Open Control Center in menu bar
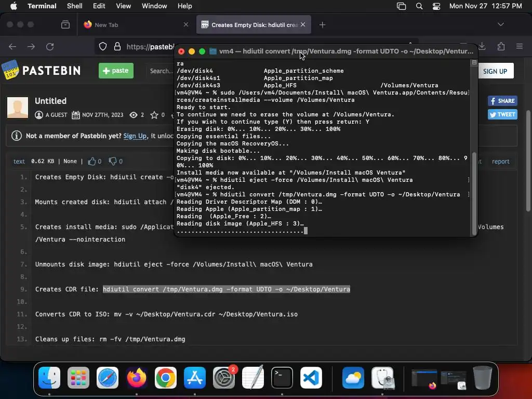The height and width of the screenshot is (399, 532). click(436, 6)
